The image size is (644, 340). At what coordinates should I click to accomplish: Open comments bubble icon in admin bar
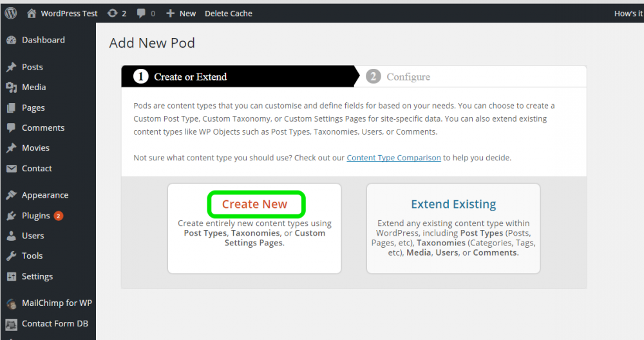(x=141, y=14)
